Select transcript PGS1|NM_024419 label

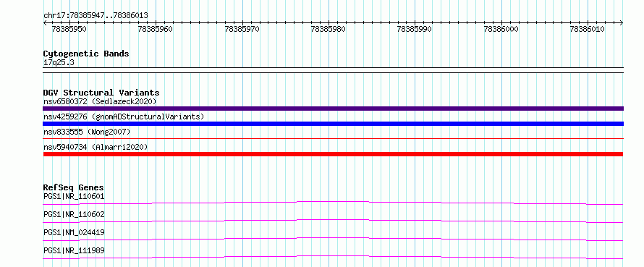[74, 232]
